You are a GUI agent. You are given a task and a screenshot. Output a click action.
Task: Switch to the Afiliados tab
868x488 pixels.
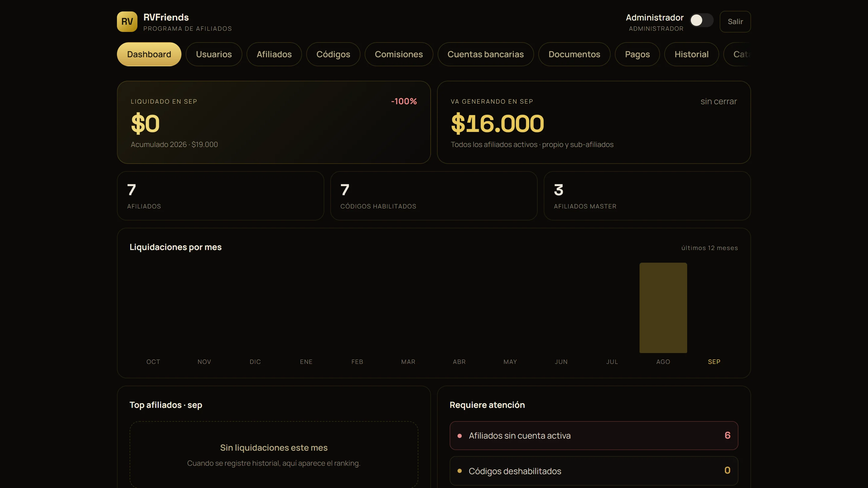tap(274, 54)
